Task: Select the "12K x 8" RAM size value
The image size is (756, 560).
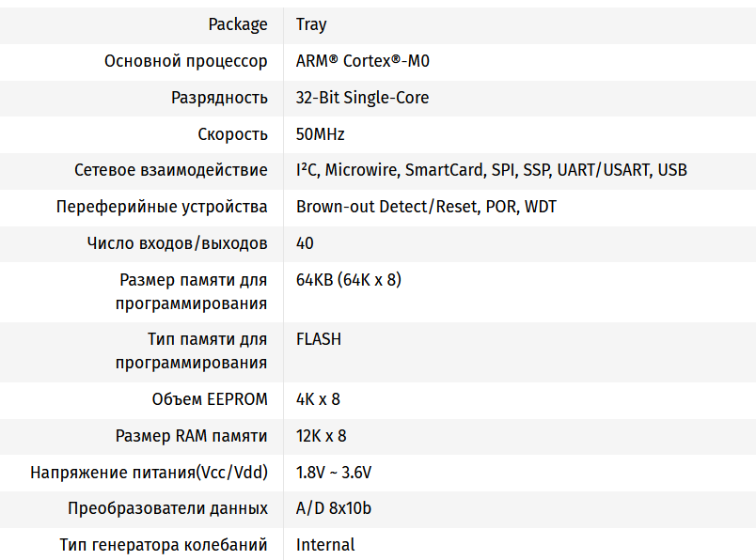Action: tap(321, 436)
